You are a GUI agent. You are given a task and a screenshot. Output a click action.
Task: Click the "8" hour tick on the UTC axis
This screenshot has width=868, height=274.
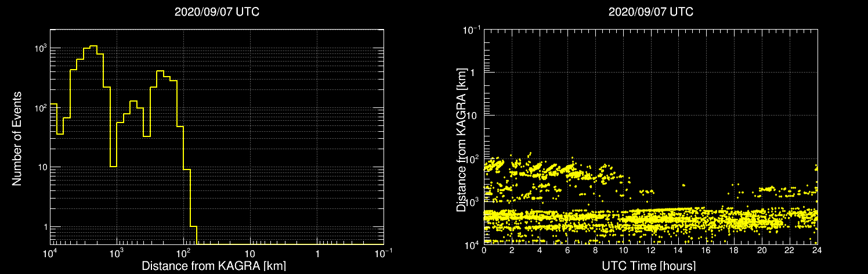coord(595,251)
